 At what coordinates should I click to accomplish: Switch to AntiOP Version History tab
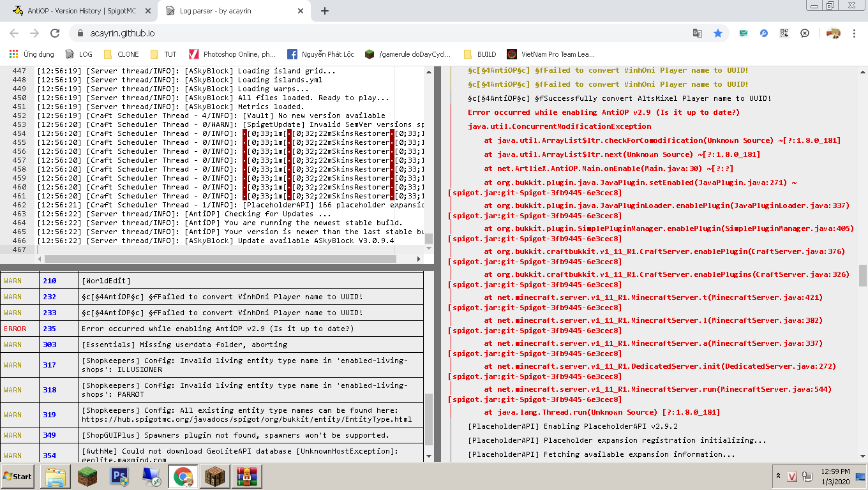82,11
